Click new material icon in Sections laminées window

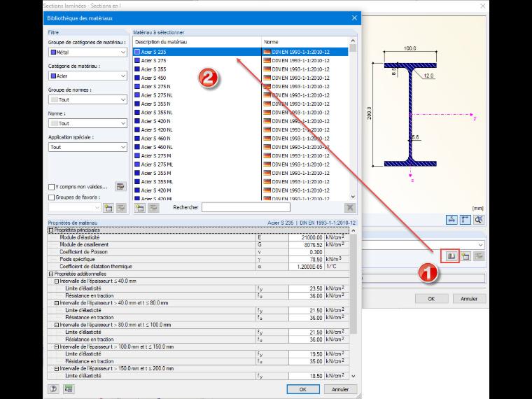465,256
